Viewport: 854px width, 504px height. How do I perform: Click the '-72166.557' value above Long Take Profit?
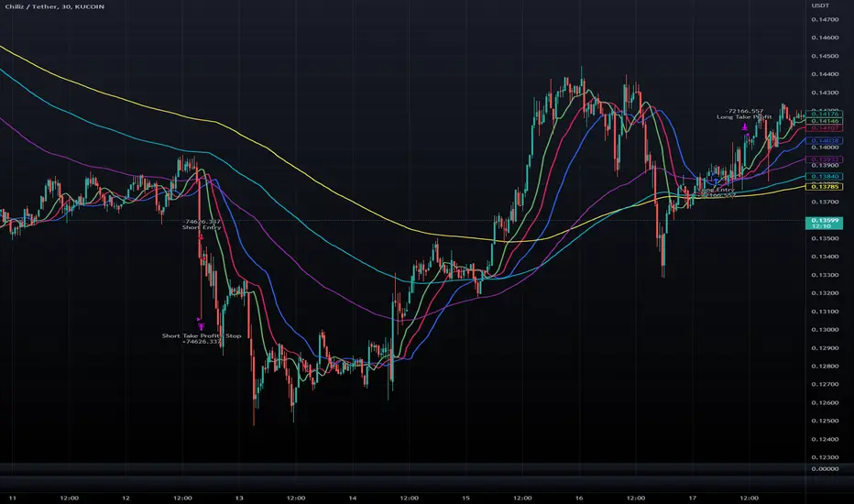(745, 111)
